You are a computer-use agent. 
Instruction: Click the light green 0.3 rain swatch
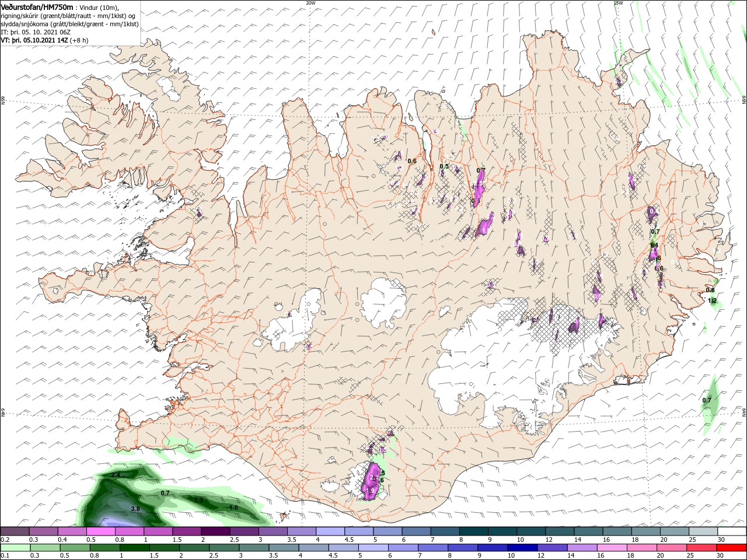tap(44, 548)
